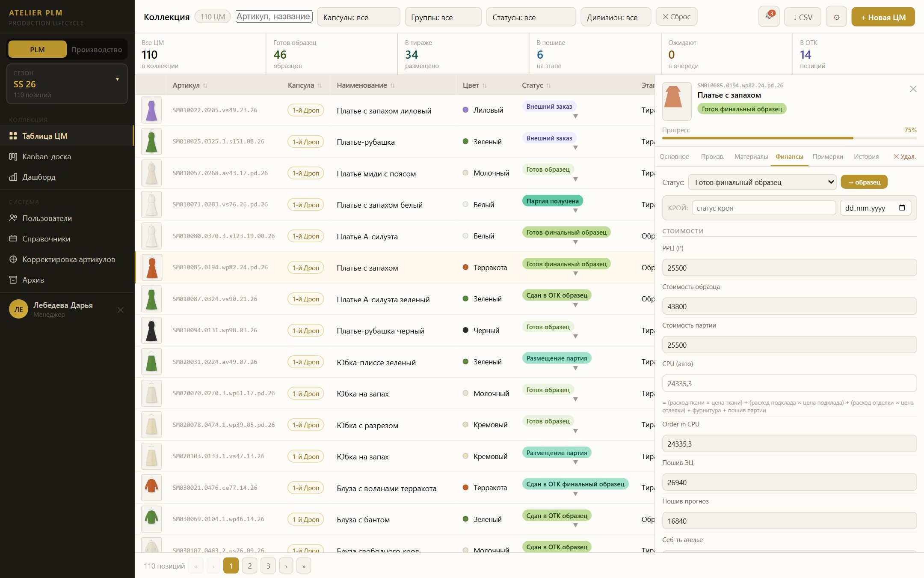Focus the Артикул, название search field
924x578 pixels.
click(x=274, y=16)
